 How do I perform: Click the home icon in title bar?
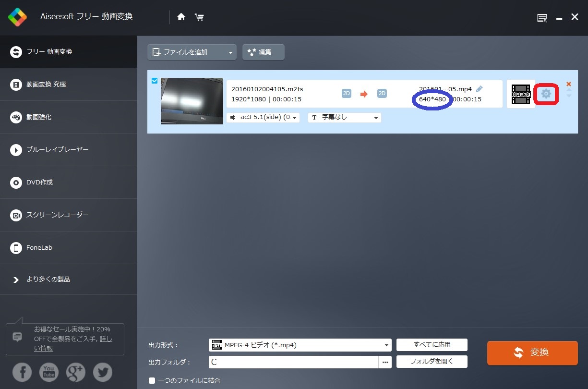tap(181, 17)
